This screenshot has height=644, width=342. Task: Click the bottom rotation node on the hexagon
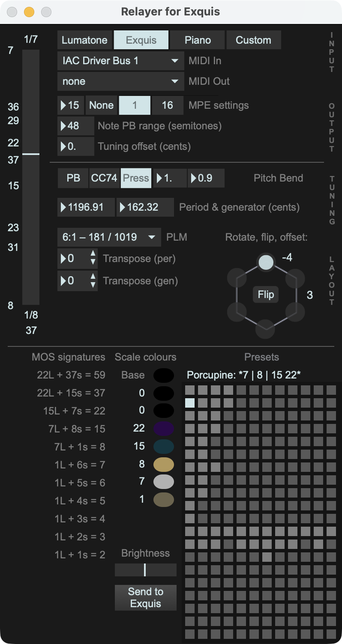pos(266,330)
